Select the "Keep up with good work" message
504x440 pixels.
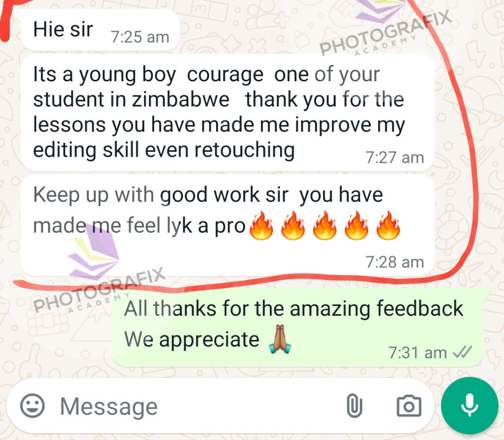[x=227, y=226]
